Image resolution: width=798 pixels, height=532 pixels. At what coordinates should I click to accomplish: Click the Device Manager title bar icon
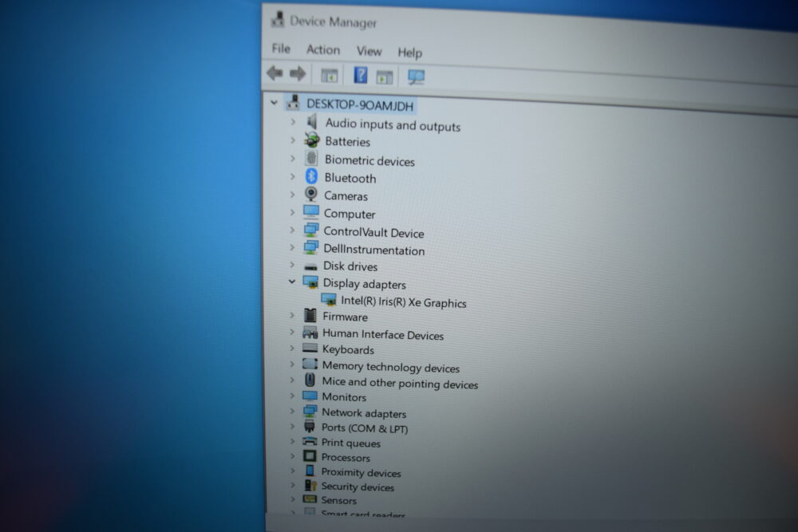tap(278, 19)
